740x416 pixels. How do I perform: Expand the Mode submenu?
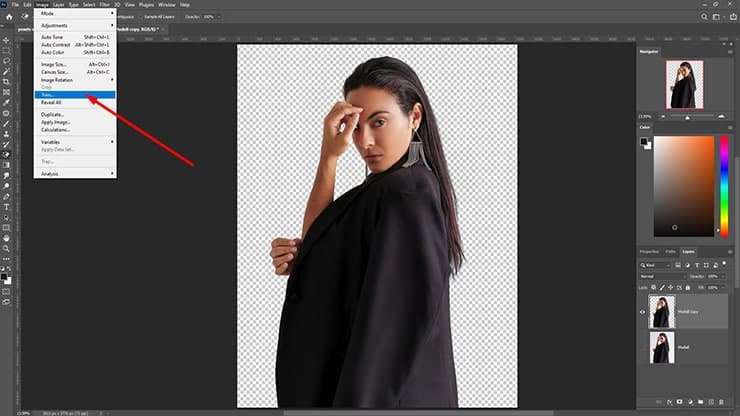75,13
